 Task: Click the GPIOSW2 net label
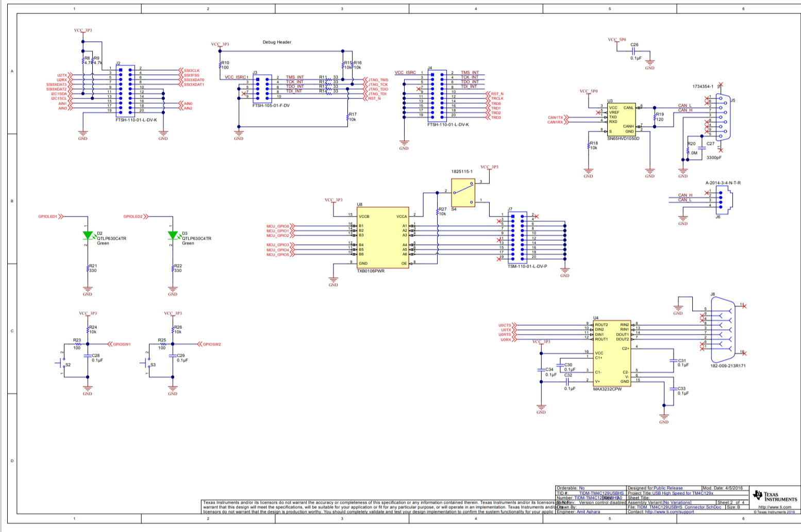212,344
